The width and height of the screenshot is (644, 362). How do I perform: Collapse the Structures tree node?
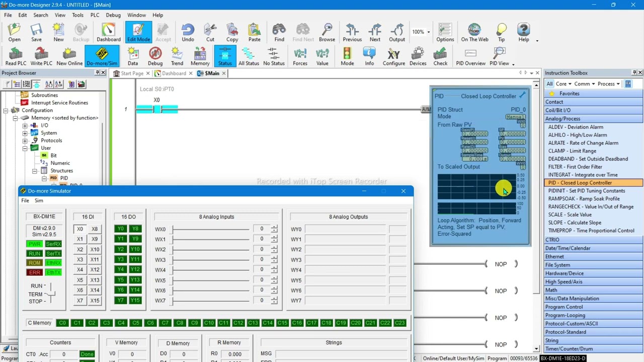[34, 170]
